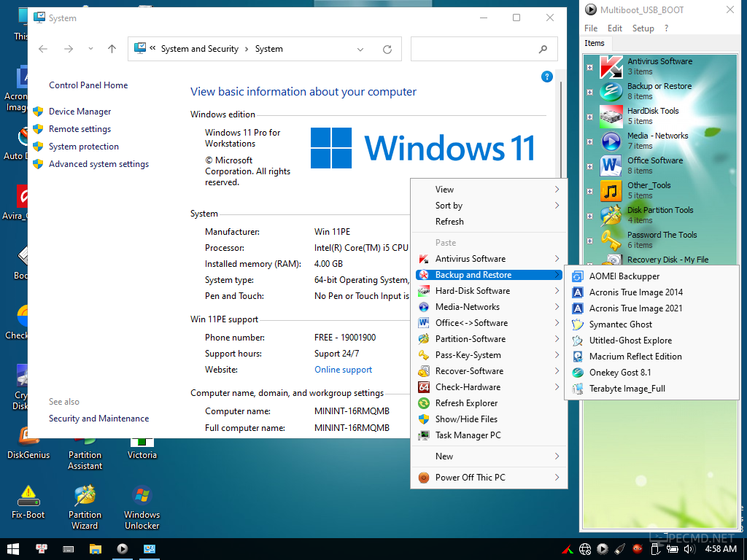Screen dimensions: 747x560
Task: Open the Edit menu in Multiboot_USB_BOOT
Action: click(614, 28)
